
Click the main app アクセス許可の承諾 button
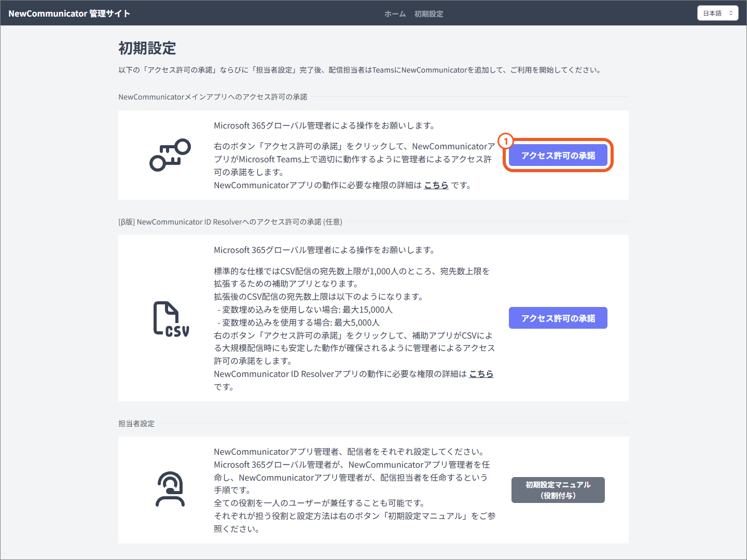pyautogui.click(x=558, y=156)
